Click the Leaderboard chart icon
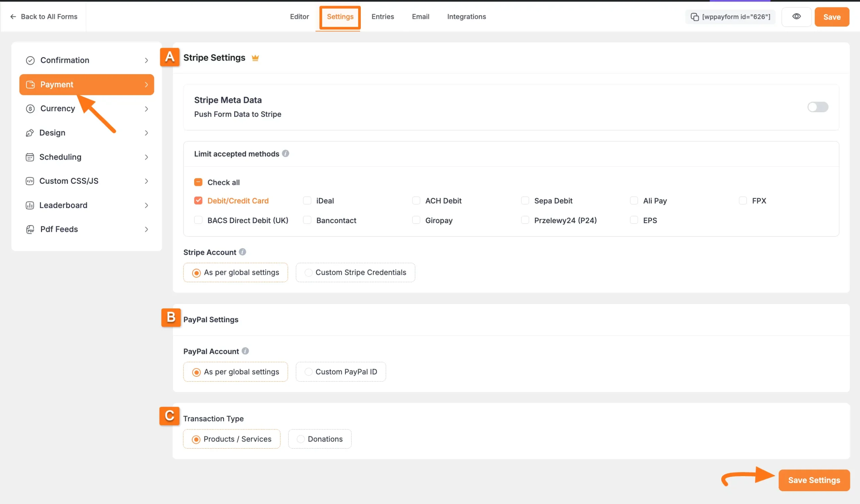 (30, 205)
